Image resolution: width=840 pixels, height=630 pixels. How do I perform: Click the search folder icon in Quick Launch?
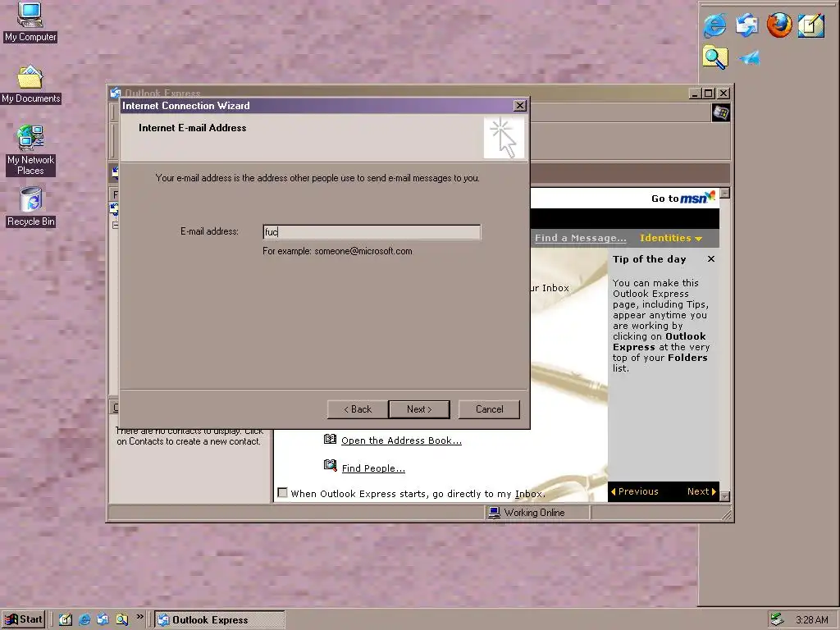coord(122,620)
